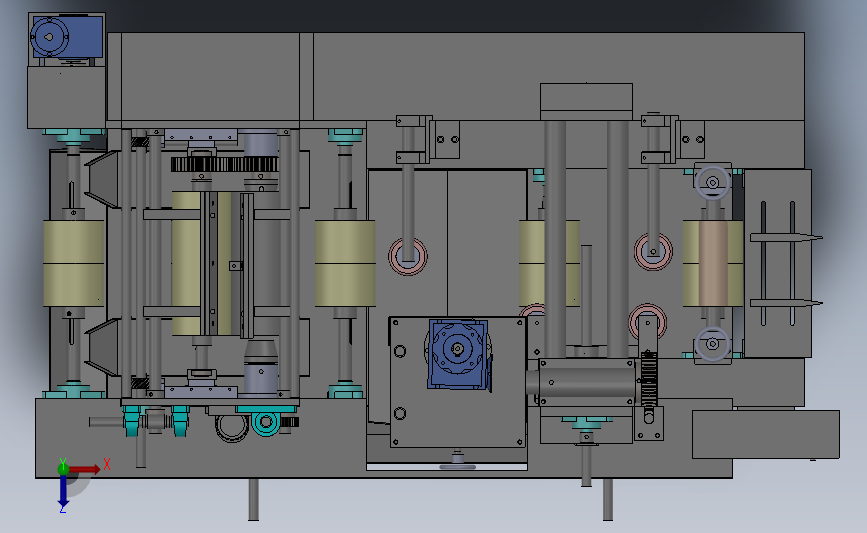The height and width of the screenshot is (533, 867).
Task: Select the gray block at the bottom-right corner
Action: [x=766, y=434]
